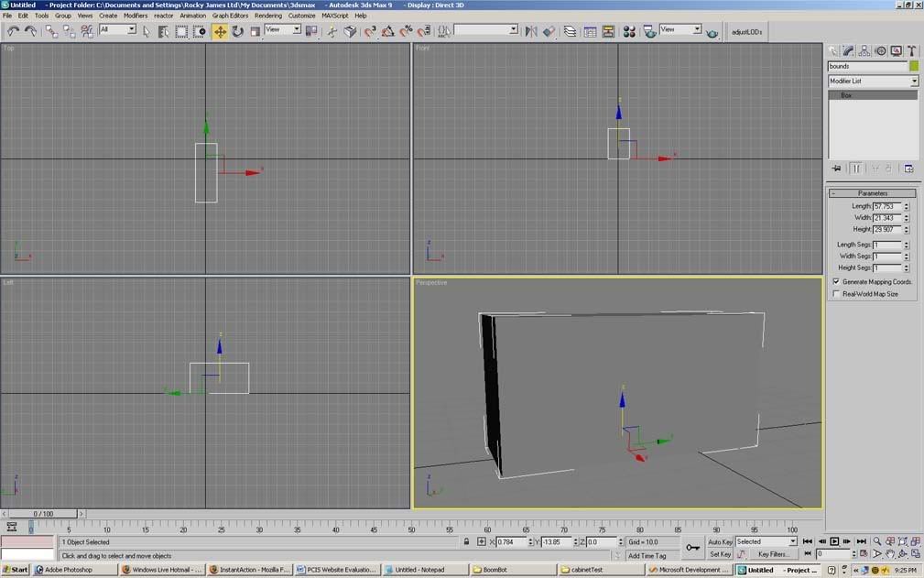Click the object color swatch beside bounds
The image size is (924, 578).
[913, 66]
